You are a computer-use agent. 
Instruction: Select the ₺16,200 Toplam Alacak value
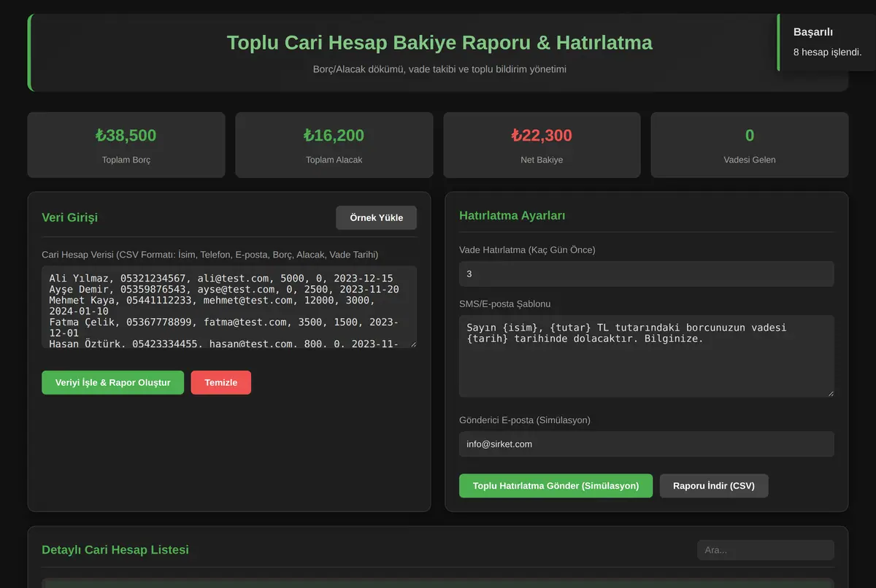pyautogui.click(x=334, y=135)
